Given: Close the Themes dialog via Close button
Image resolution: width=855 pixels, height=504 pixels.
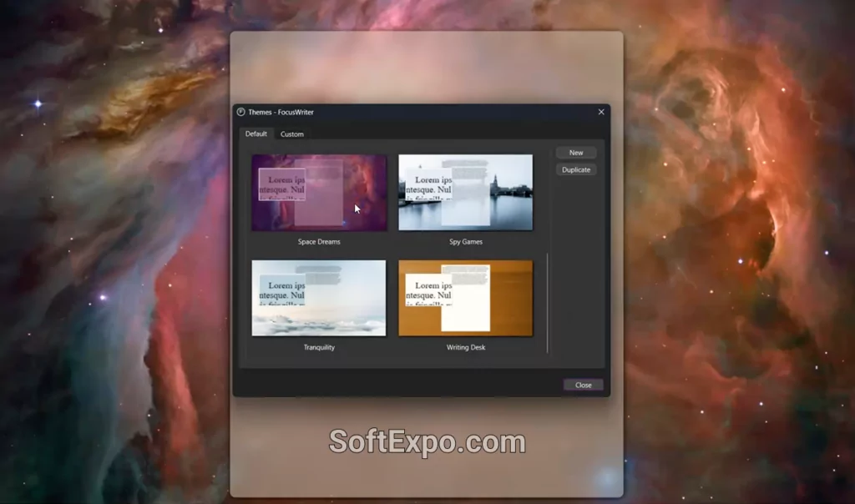Looking at the screenshot, I should click(x=583, y=385).
